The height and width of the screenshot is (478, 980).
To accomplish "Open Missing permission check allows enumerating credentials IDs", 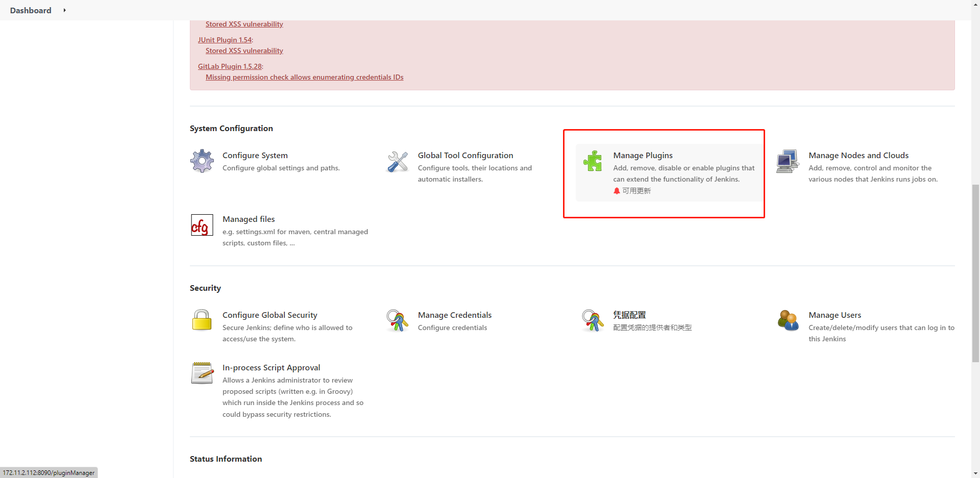I will tap(304, 77).
